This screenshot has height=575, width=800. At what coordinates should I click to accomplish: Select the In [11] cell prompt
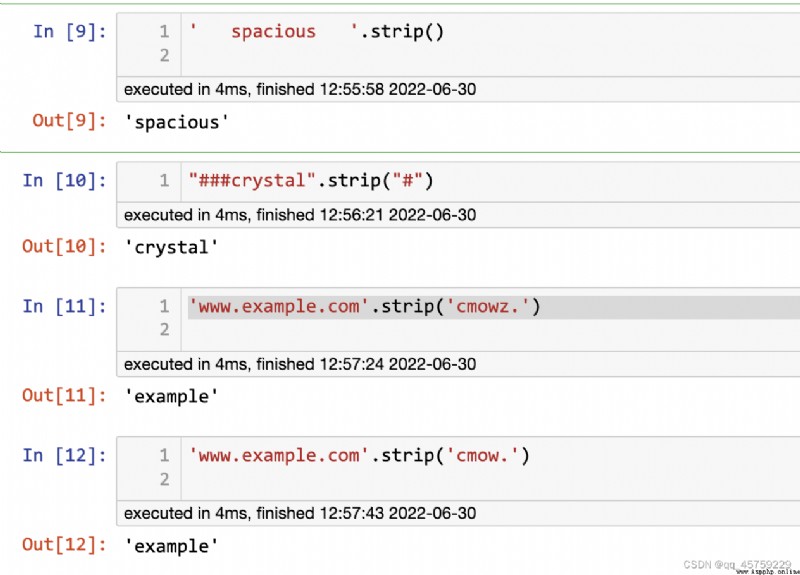coord(64,307)
